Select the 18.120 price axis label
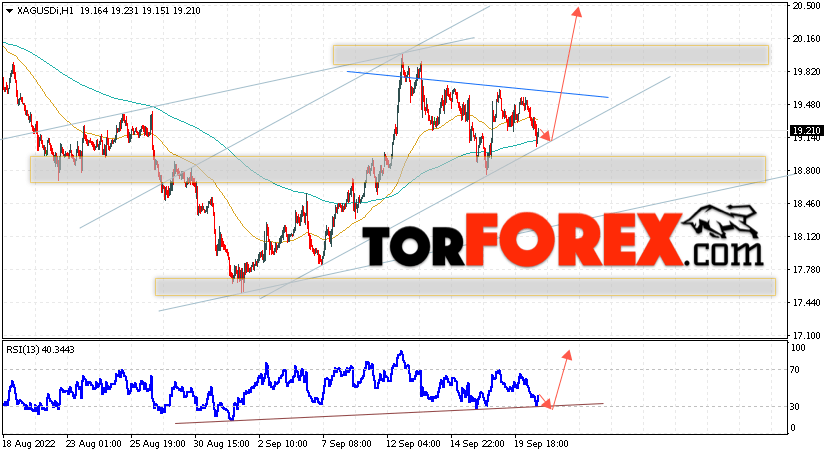 (x=806, y=236)
